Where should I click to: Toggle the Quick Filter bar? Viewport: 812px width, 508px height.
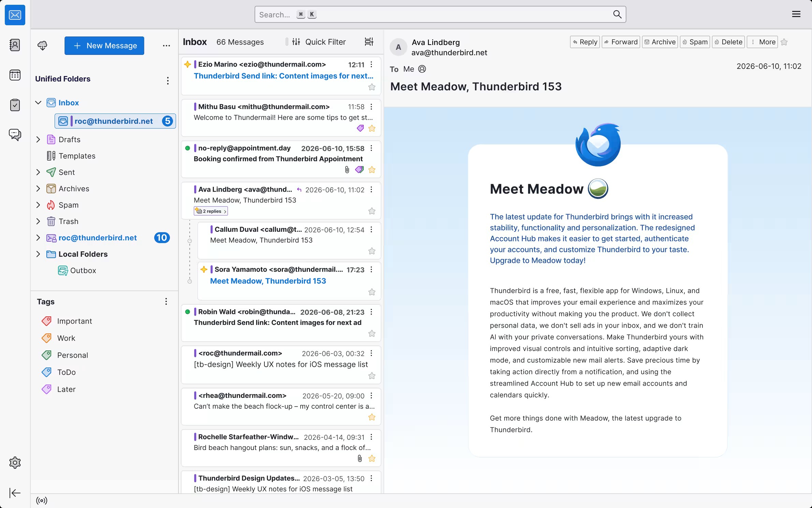click(x=319, y=42)
